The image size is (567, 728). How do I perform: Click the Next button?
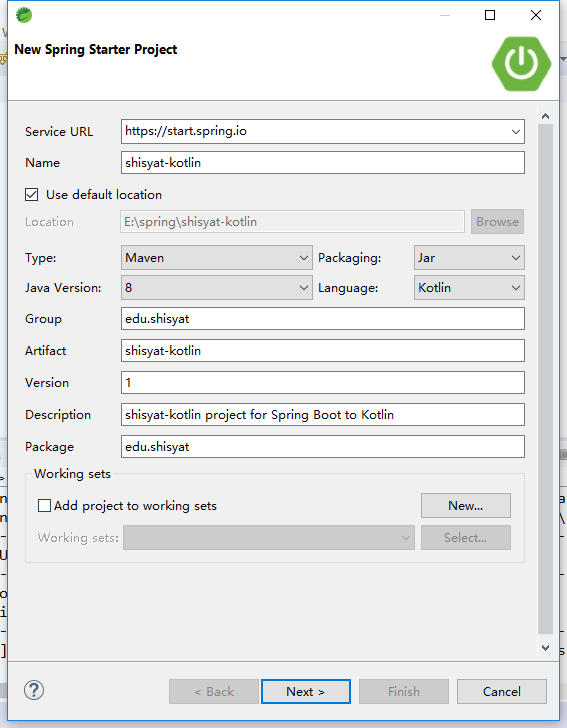tap(306, 692)
